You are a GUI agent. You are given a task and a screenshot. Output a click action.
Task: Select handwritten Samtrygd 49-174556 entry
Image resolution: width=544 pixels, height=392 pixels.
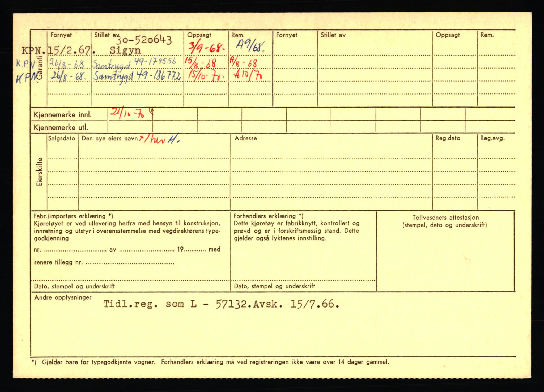pyautogui.click(x=134, y=63)
